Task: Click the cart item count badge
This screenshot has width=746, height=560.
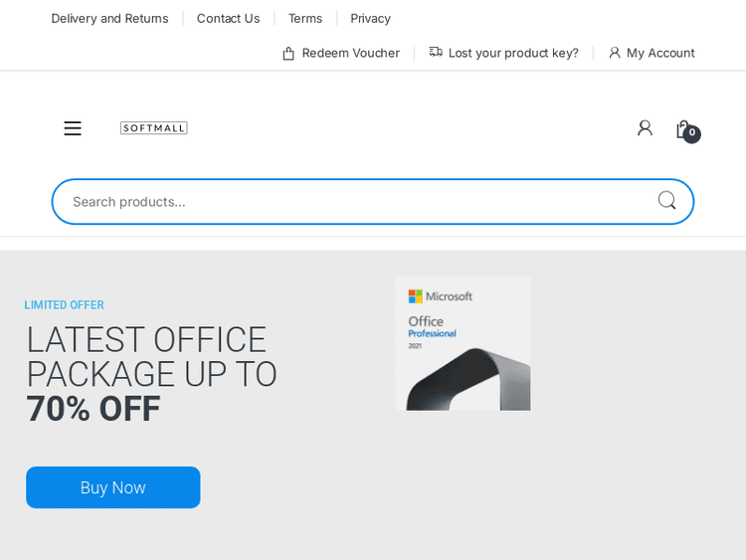Action: point(692,134)
